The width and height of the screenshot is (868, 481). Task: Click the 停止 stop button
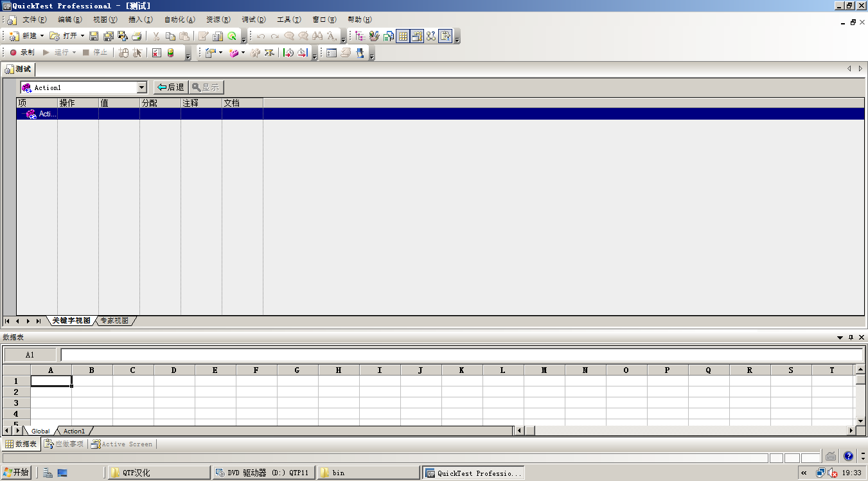point(95,53)
